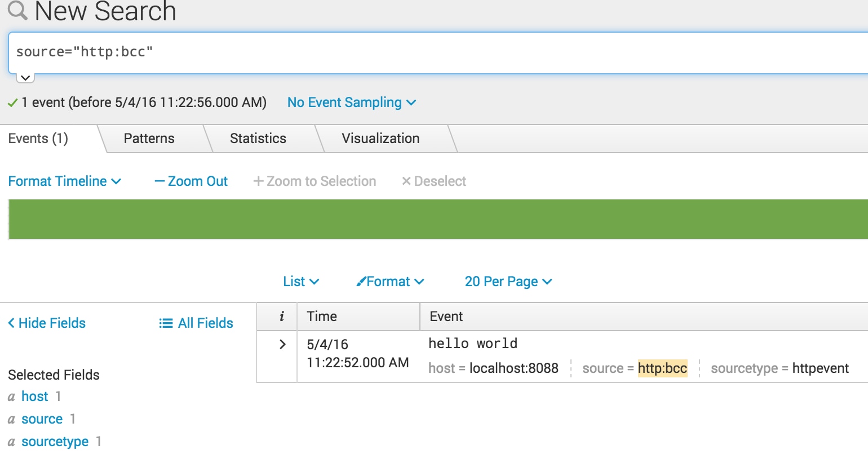Image resolution: width=868 pixels, height=454 pixels.
Task: Open the List view dropdown
Action: pyautogui.click(x=301, y=282)
